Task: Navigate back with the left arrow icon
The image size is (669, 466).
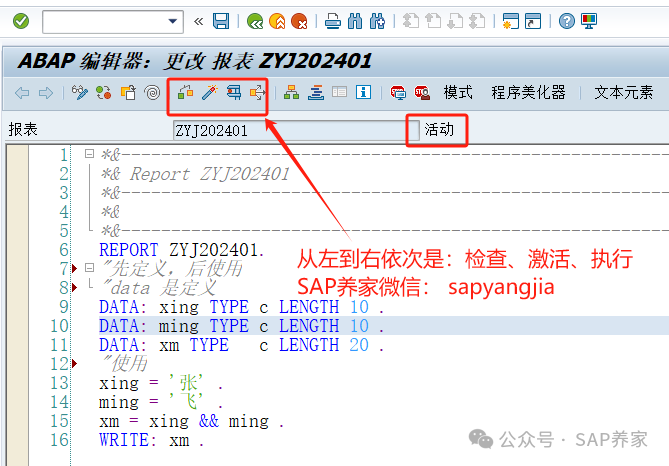Action: click(x=22, y=93)
